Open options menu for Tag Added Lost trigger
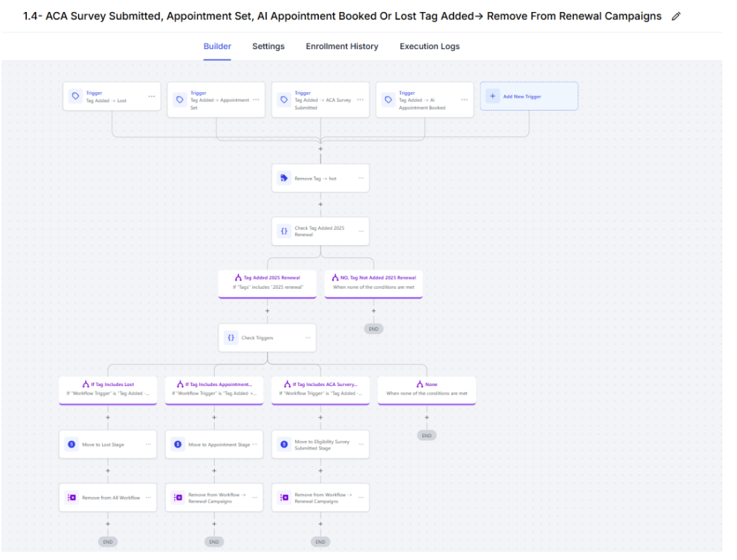Viewport: 737px width, 560px height. tap(151, 97)
